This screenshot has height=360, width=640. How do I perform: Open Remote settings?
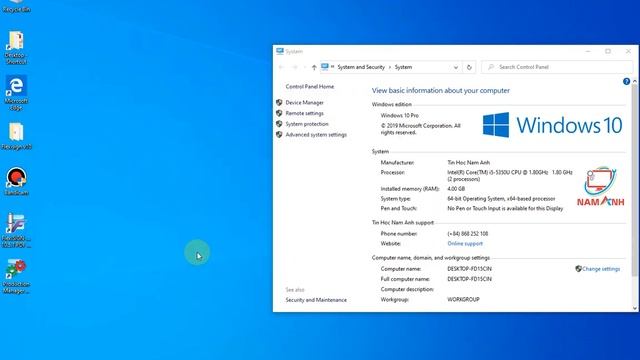(304, 113)
